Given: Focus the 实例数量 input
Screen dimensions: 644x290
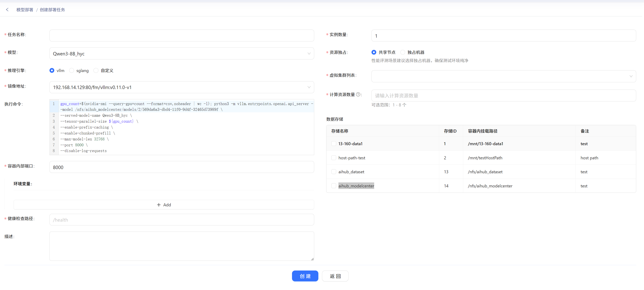Looking at the screenshot, I should 504,36.
